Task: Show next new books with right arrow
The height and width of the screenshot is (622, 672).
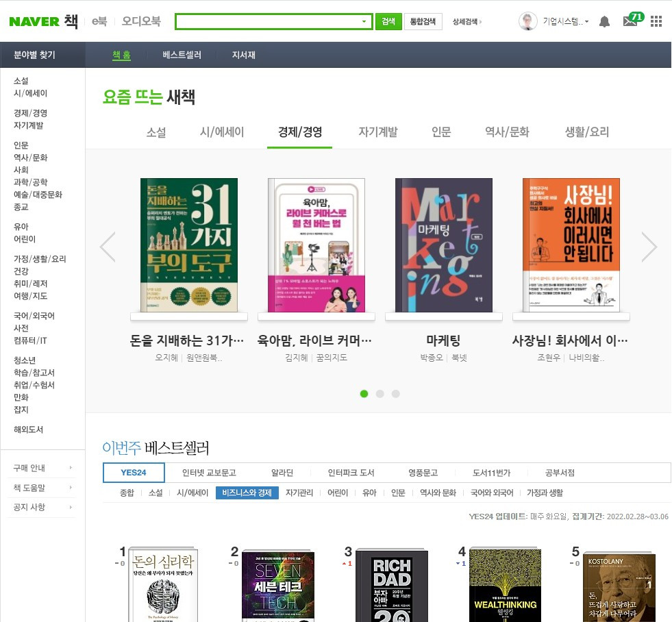Action: pos(649,247)
